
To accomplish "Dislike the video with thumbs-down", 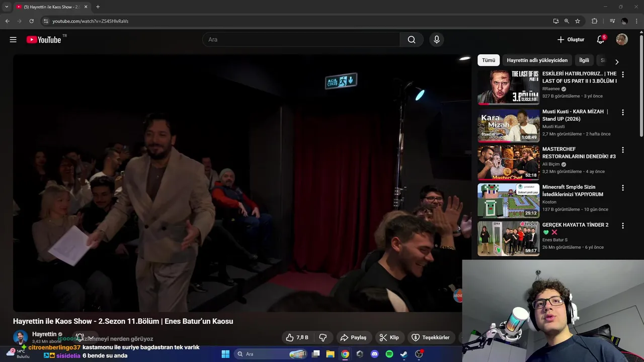I will pos(323,337).
